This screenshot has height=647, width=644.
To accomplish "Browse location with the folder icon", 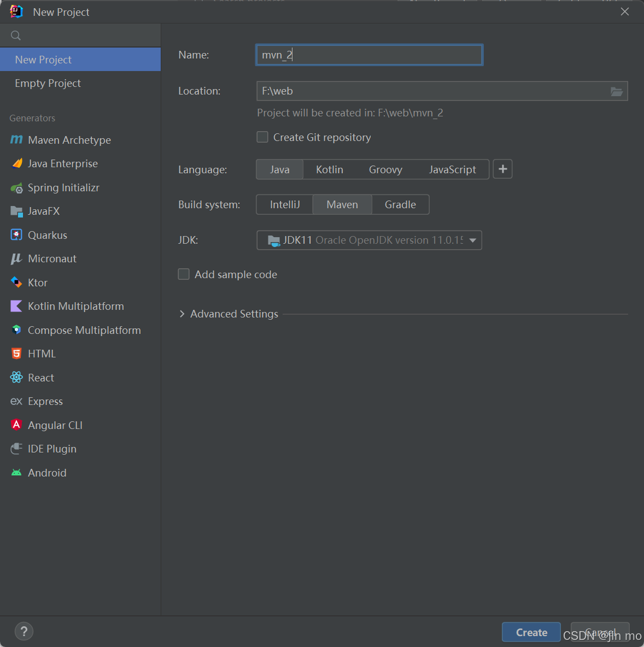I will click(x=616, y=91).
